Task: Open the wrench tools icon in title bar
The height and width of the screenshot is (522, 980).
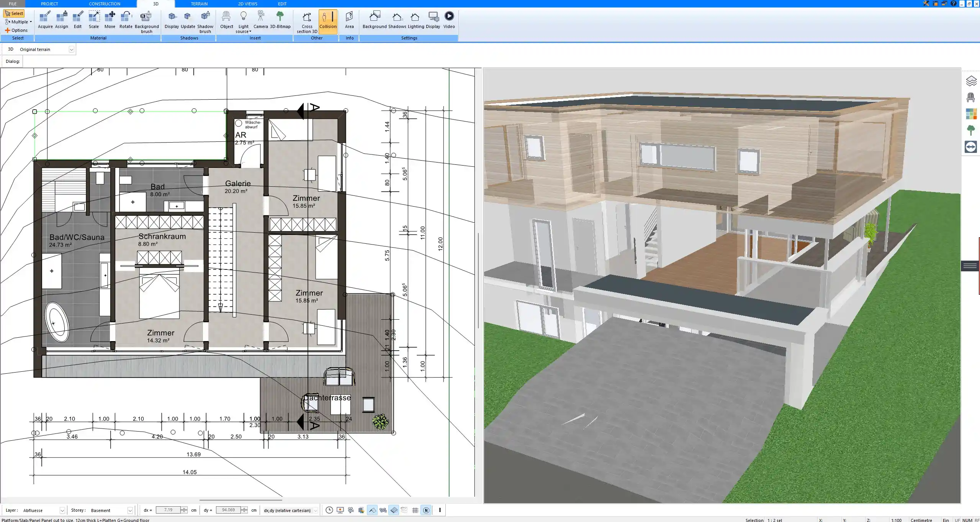Action: click(x=926, y=3)
